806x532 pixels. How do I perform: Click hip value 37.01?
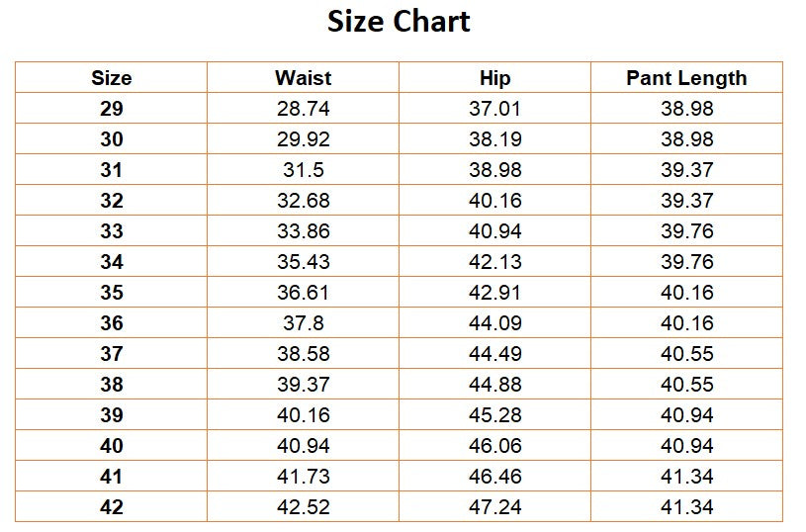coord(494,109)
